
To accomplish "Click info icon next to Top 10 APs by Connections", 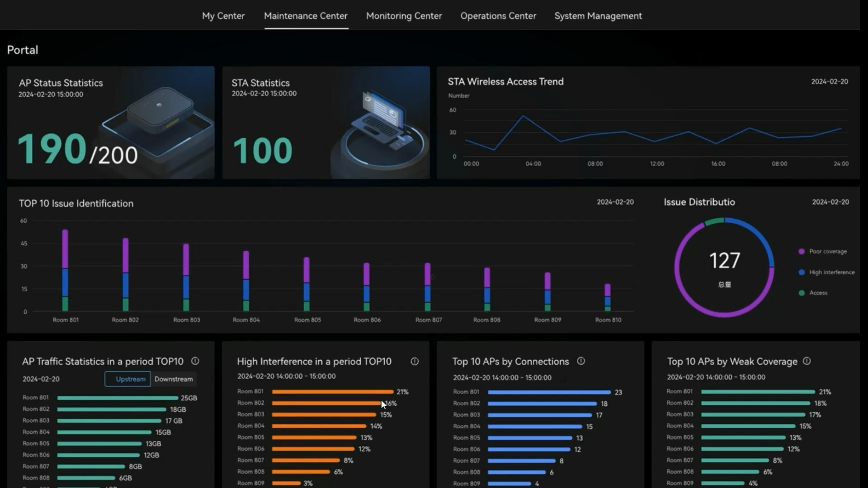I will pos(581,361).
